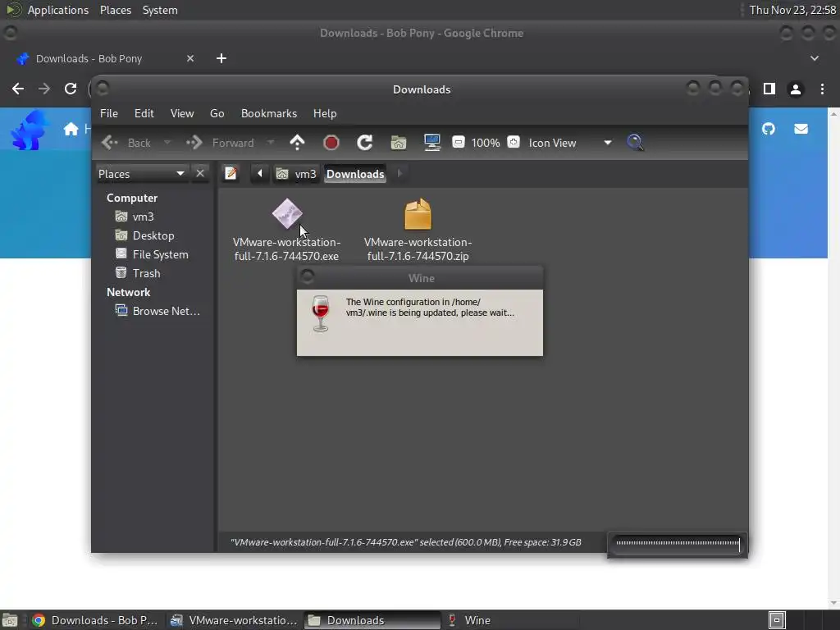840x630 pixels.
Task: Click Chrome's back arrow
Action: click(x=18, y=89)
